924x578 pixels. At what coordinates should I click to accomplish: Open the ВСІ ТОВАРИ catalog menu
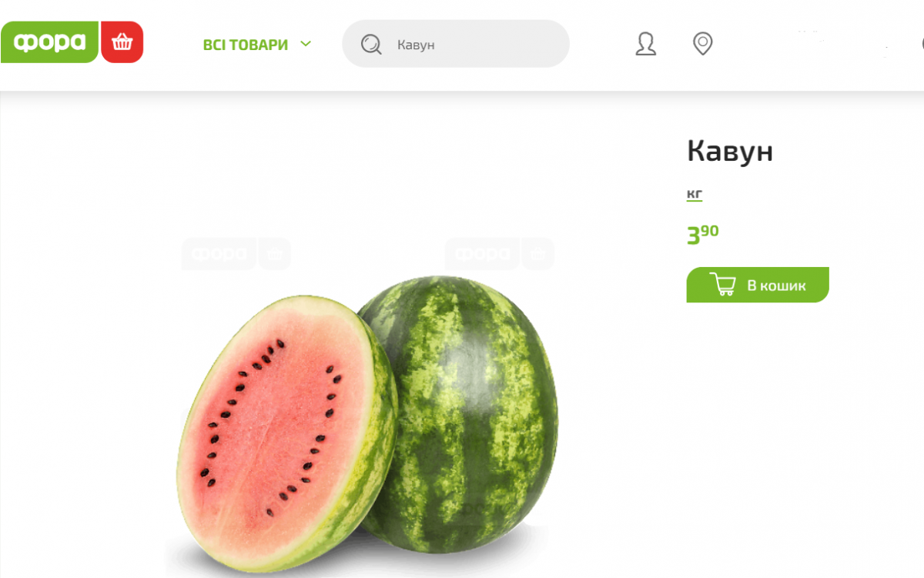(246, 45)
